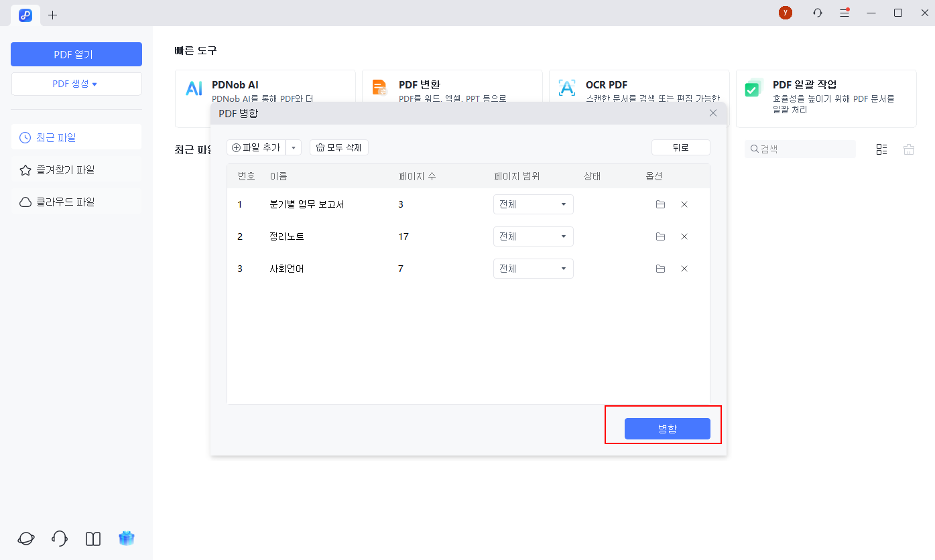Open 클라우드 파일 in sidebar
The width and height of the screenshot is (935, 560).
click(x=65, y=202)
